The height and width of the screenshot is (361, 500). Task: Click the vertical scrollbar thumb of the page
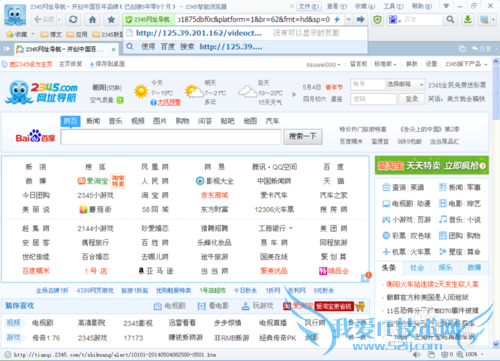coord(496,92)
